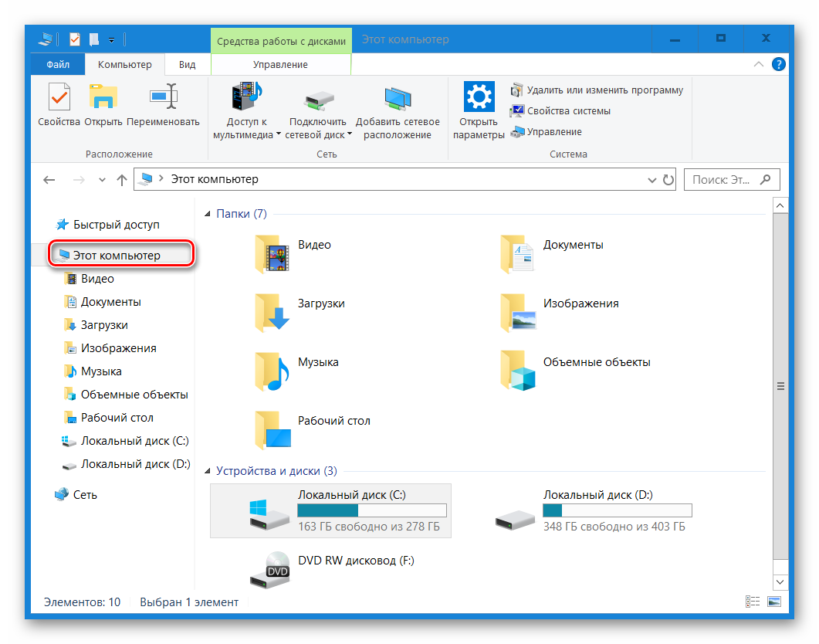Switch to large icons view in status bar

point(774,602)
